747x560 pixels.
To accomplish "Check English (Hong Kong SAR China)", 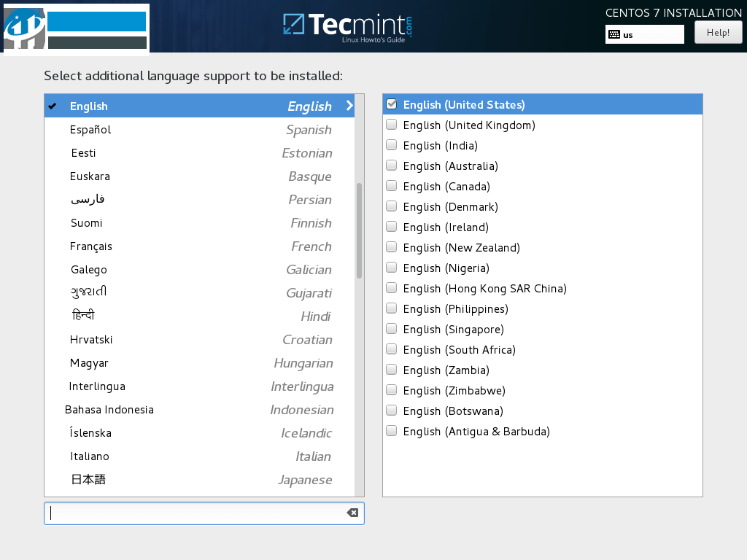I will pos(391,287).
